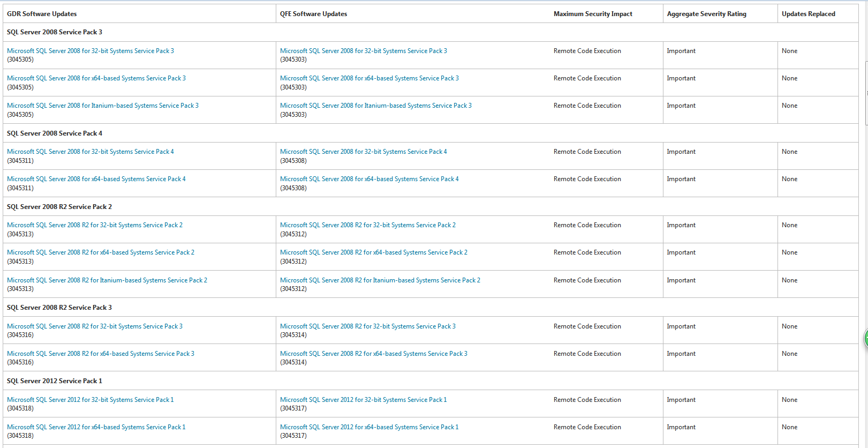Screen dimensions: 868x448
Task: Click the QFE Software Updates column header
Action: (313, 14)
